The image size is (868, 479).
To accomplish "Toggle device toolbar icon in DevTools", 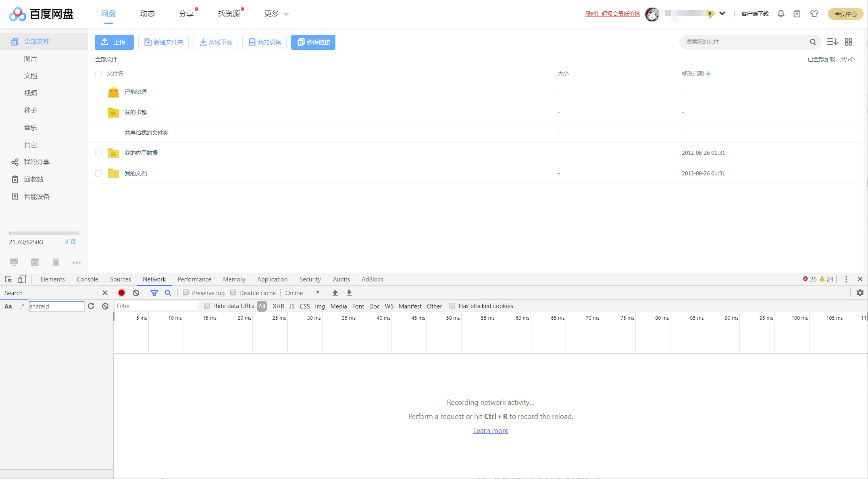I will (22, 279).
